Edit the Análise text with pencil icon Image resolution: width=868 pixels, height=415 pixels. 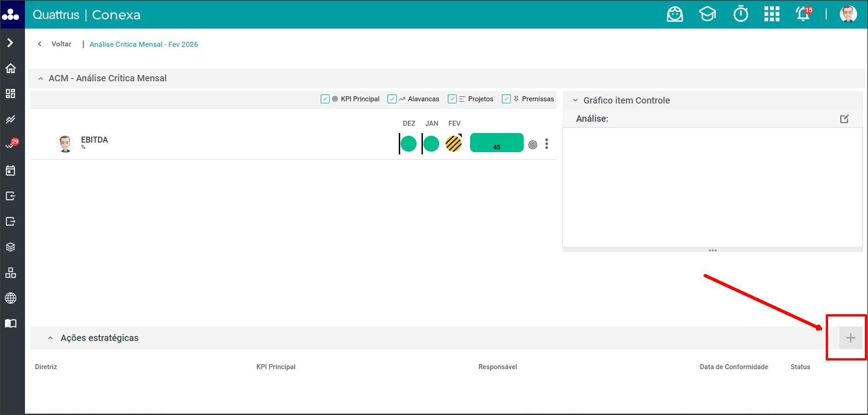tap(844, 119)
